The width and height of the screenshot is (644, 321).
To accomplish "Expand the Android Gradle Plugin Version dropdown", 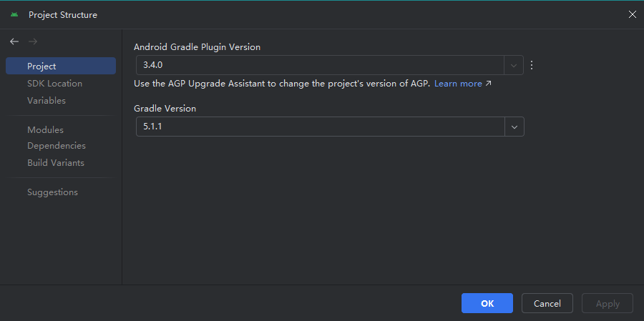I will (x=514, y=65).
